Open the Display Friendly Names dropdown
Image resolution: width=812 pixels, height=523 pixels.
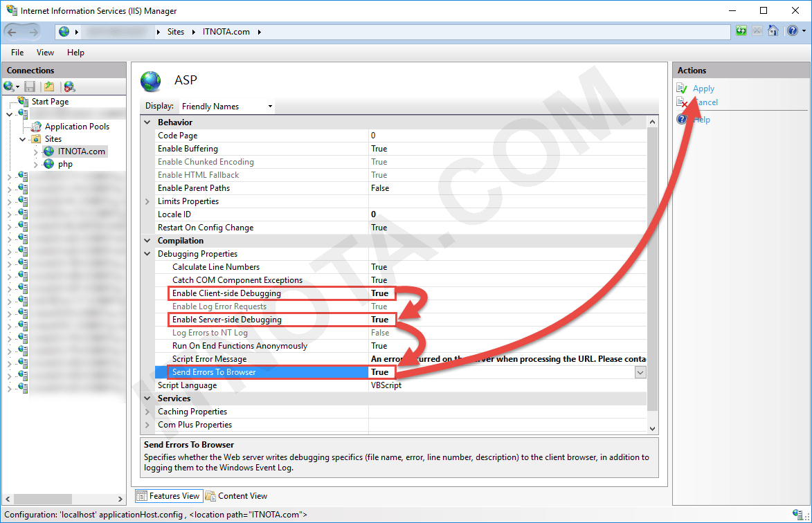point(270,106)
